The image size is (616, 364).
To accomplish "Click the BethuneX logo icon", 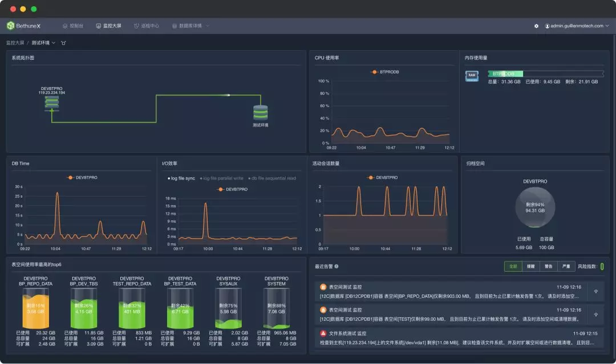I will click(10, 26).
